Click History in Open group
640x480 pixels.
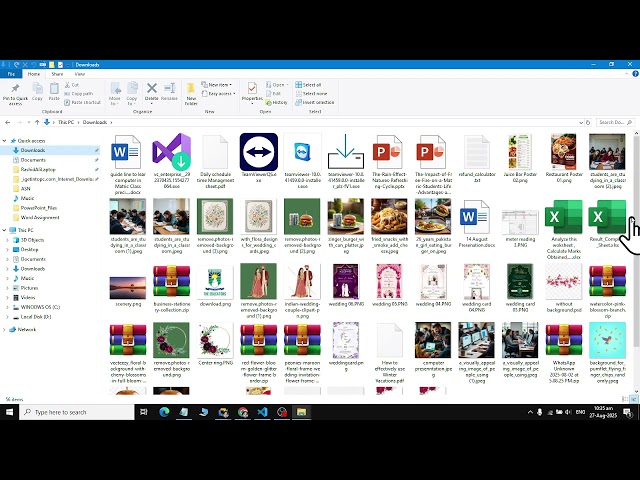tap(276, 102)
